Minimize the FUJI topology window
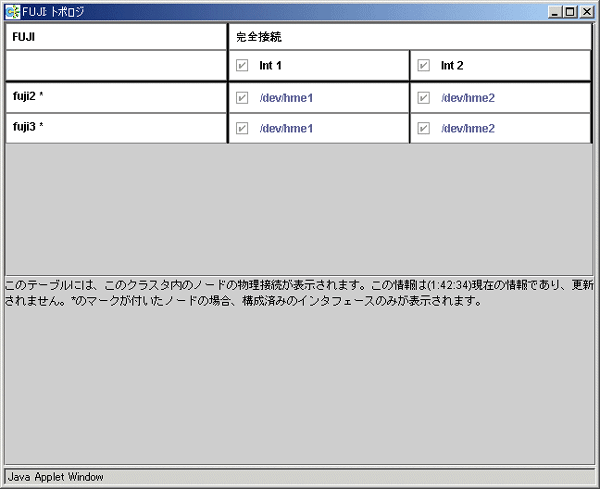Image resolution: width=600 pixels, height=489 pixels. pos(555,12)
